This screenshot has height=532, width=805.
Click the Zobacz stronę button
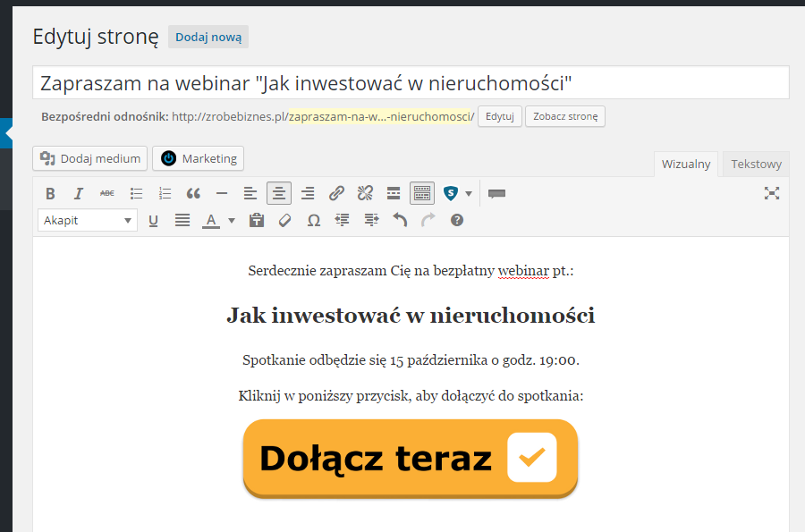click(565, 116)
